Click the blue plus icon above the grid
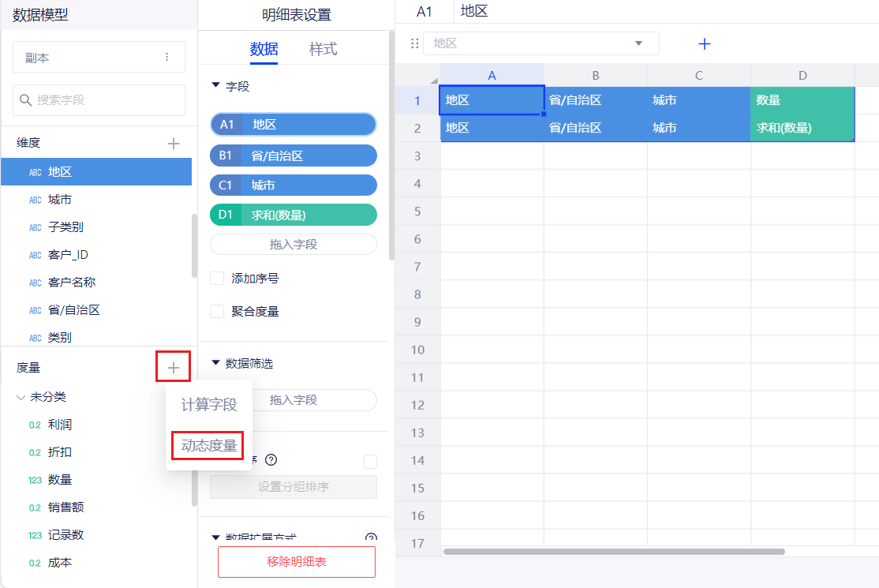 click(x=705, y=44)
